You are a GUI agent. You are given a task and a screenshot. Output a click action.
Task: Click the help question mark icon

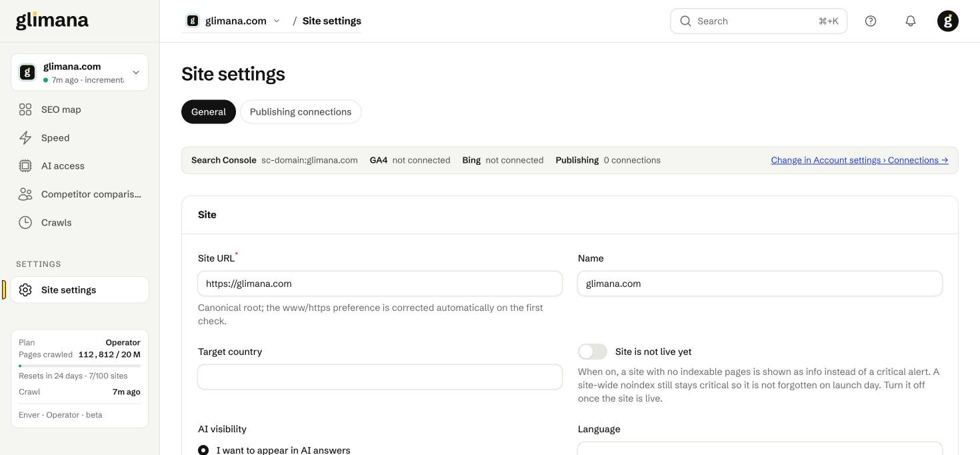point(871,21)
